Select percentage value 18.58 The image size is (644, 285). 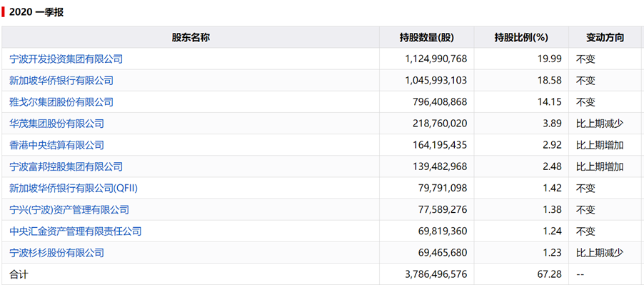pyautogui.click(x=550, y=81)
